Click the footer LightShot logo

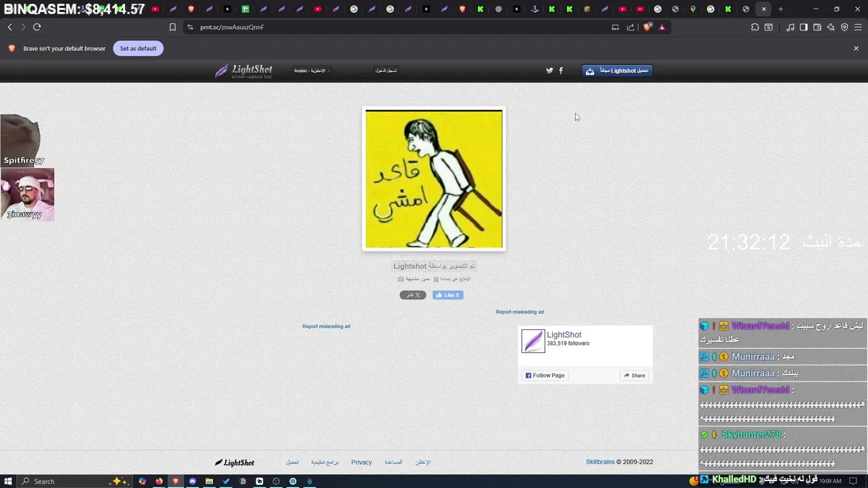[235, 462]
